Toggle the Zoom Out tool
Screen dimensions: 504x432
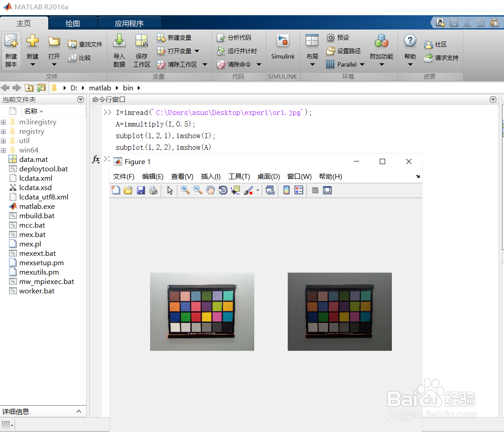coord(197,191)
